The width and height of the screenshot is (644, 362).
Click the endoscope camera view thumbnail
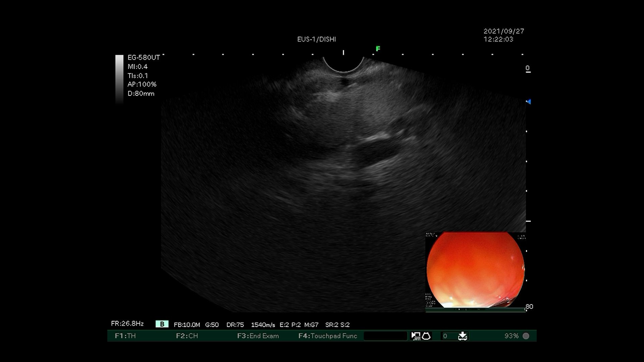pyautogui.click(x=475, y=271)
